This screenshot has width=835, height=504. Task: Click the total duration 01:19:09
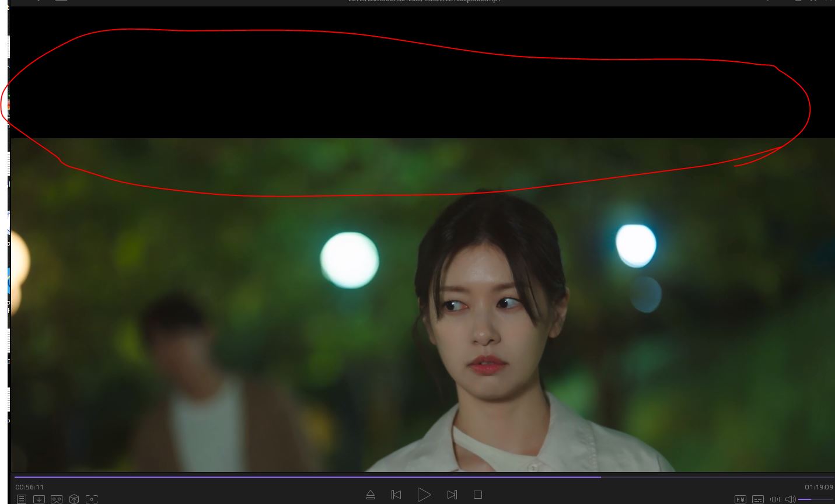click(x=819, y=487)
